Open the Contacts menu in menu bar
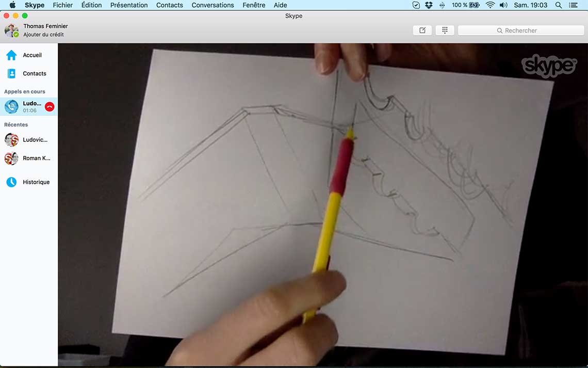This screenshot has height=368, width=588. point(170,5)
